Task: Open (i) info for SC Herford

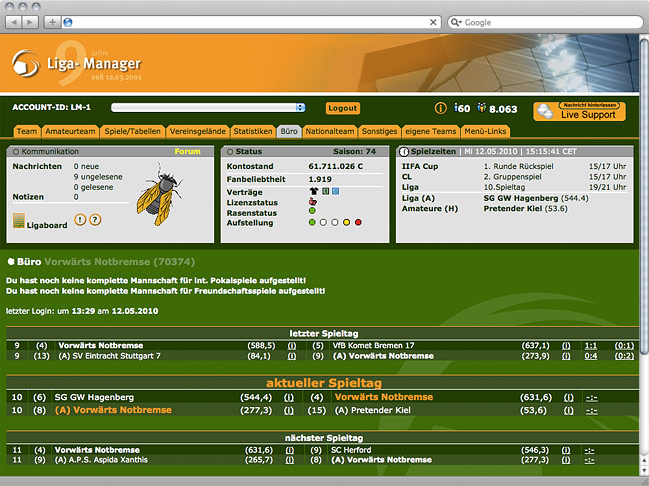Action: pos(566,450)
